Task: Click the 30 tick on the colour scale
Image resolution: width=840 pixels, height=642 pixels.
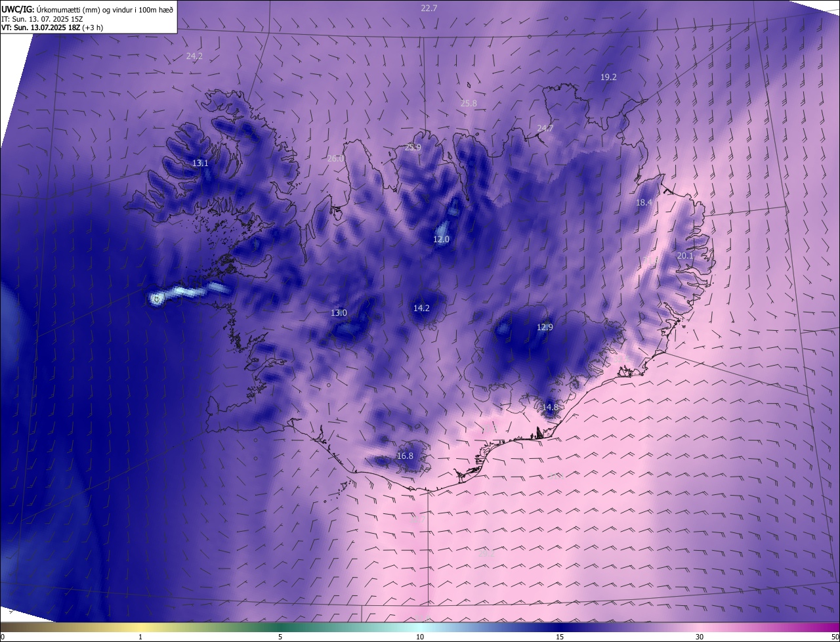Action: (x=700, y=637)
